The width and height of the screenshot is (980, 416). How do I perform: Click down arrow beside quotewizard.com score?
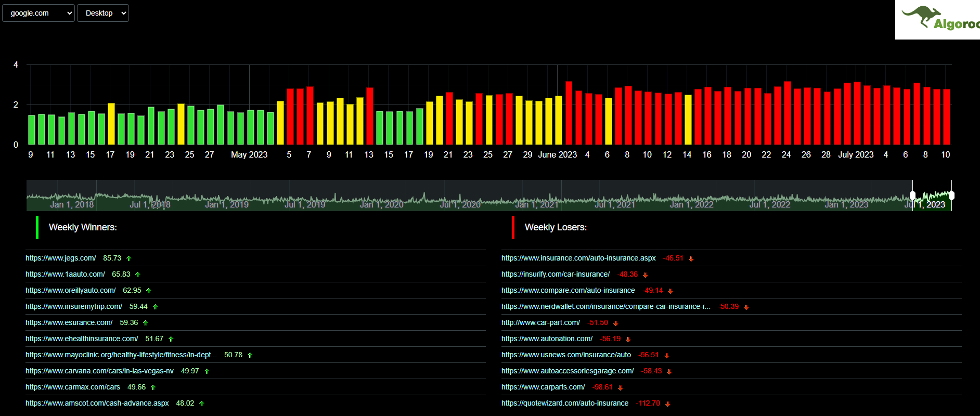(x=668, y=404)
